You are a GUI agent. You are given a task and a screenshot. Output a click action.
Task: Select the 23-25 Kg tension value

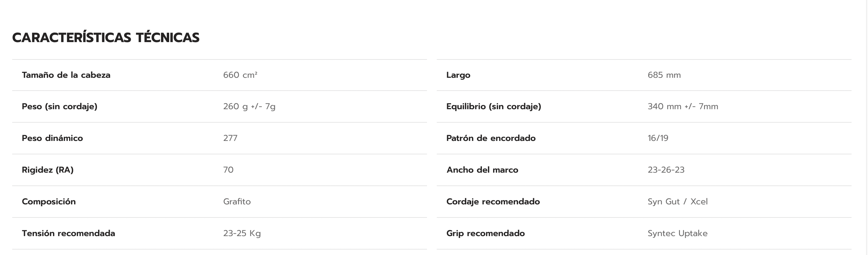pyautogui.click(x=242, y=233)
